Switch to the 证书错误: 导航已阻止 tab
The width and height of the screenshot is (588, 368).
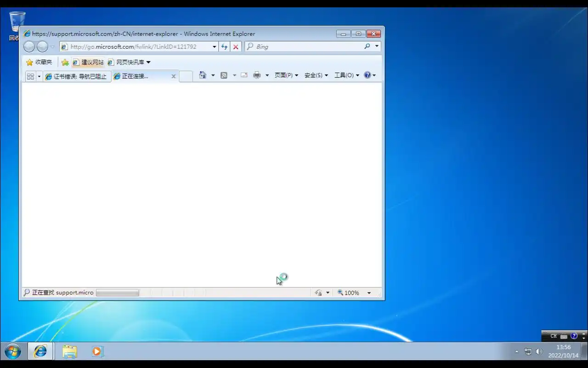[77, 76]
